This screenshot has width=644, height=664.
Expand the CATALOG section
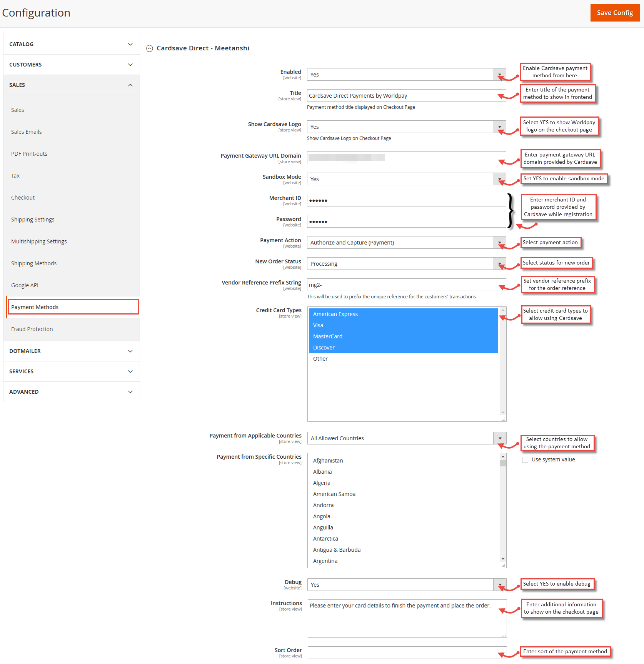coord(72,44)
